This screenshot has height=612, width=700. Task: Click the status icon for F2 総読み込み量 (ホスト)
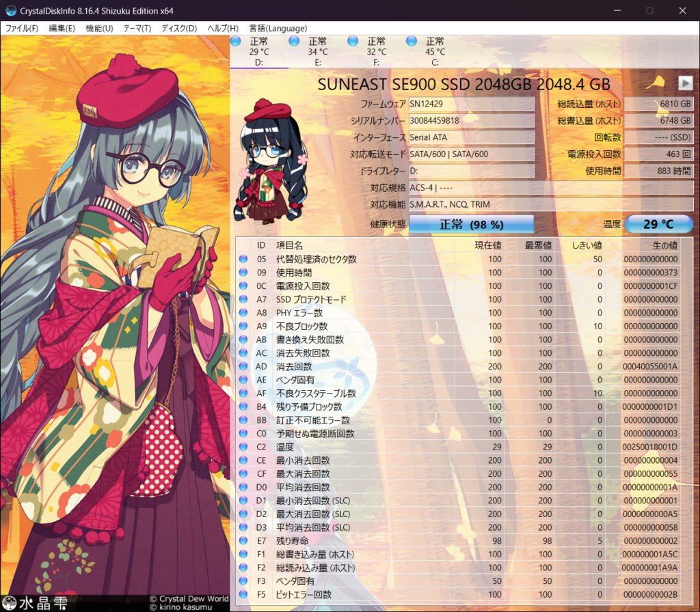click(243, 568)
